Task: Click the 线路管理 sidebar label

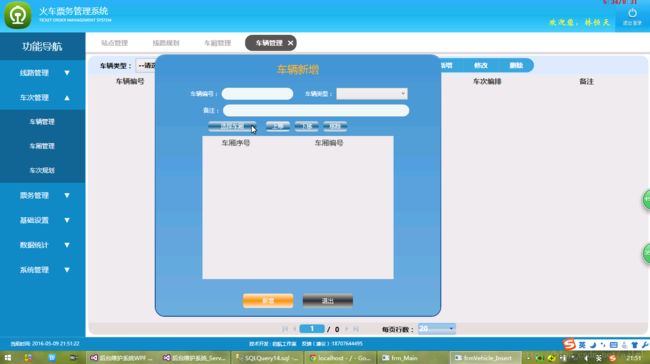Action: (x=34, y=73)
